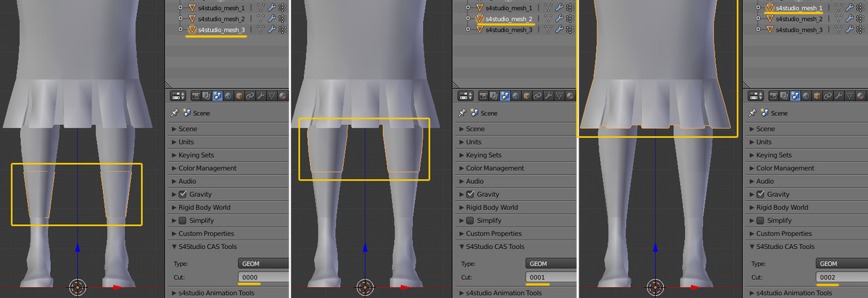Viewport: 868px width, 298px height.
Task: Select s4studio_mesh_3 in middle outliner
Action: (509, 29)
